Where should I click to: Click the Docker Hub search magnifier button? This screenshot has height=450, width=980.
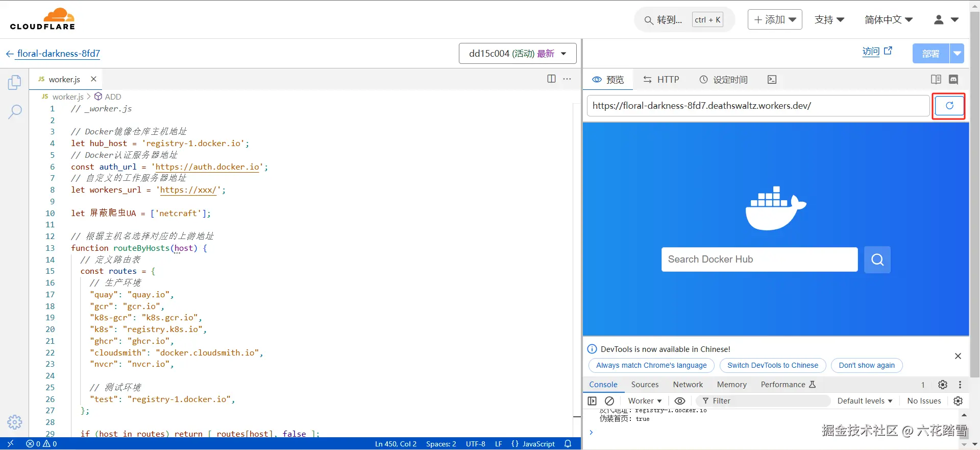877,259
